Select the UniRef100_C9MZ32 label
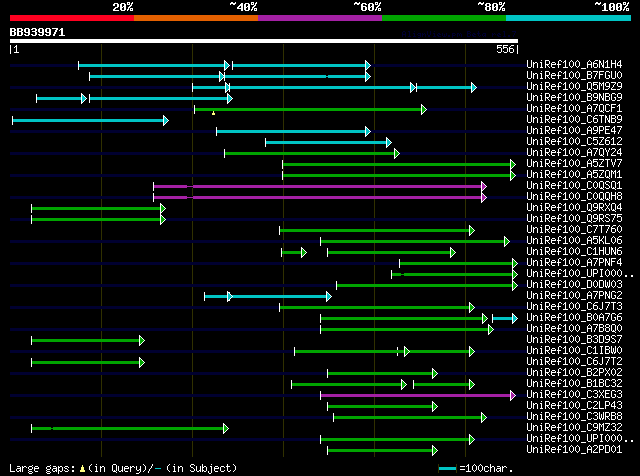Screen dimensions: 640x476 [574, 428]
